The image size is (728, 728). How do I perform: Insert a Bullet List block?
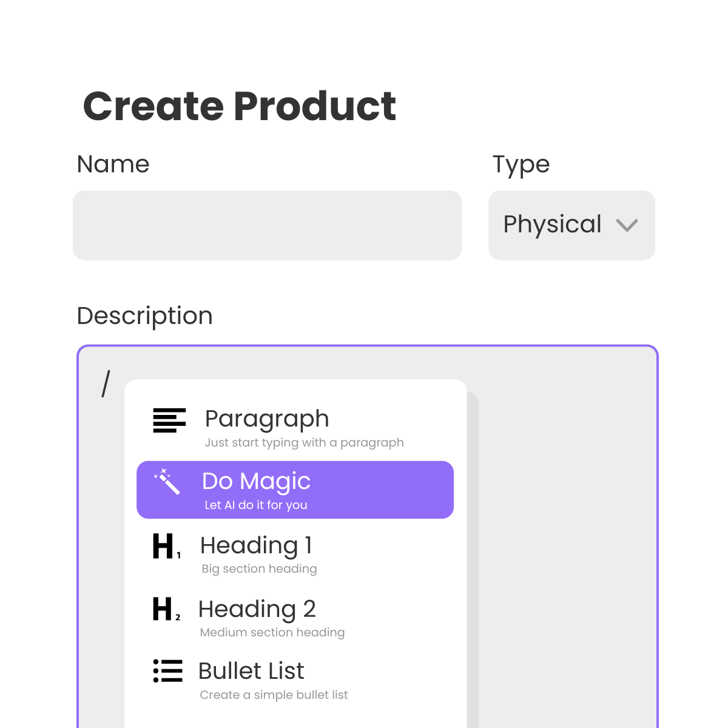(295, 680)
